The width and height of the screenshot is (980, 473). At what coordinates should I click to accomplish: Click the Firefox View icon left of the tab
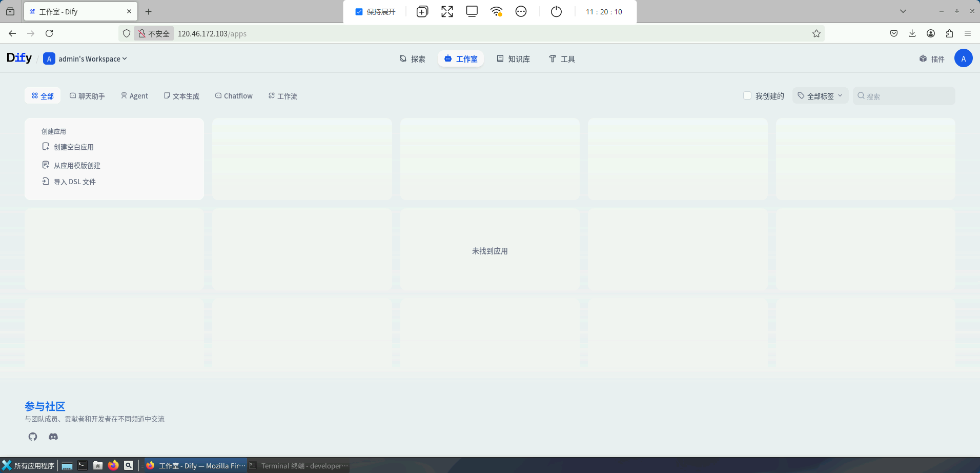click(x=10, y=11)
